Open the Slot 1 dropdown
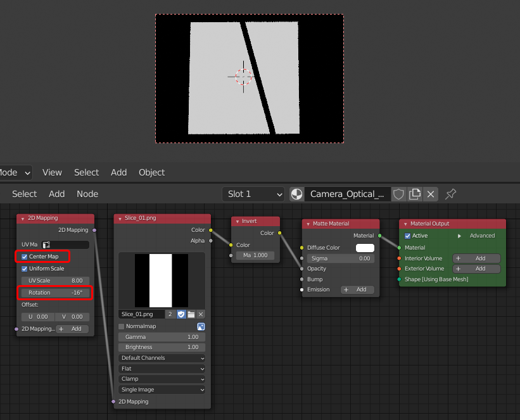Screen dimensions: 520x420 pos(253,194)
